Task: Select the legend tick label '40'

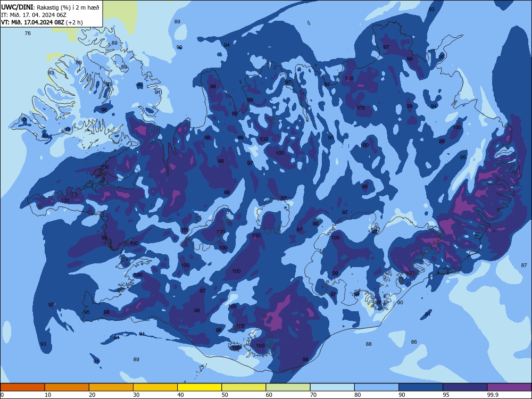Action: (x=181, y=395)
